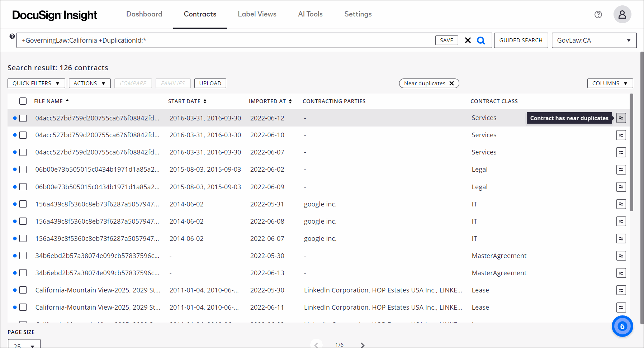
Task: Click inside the search query field
Action: pyautogui.click(x=215, y=40)
